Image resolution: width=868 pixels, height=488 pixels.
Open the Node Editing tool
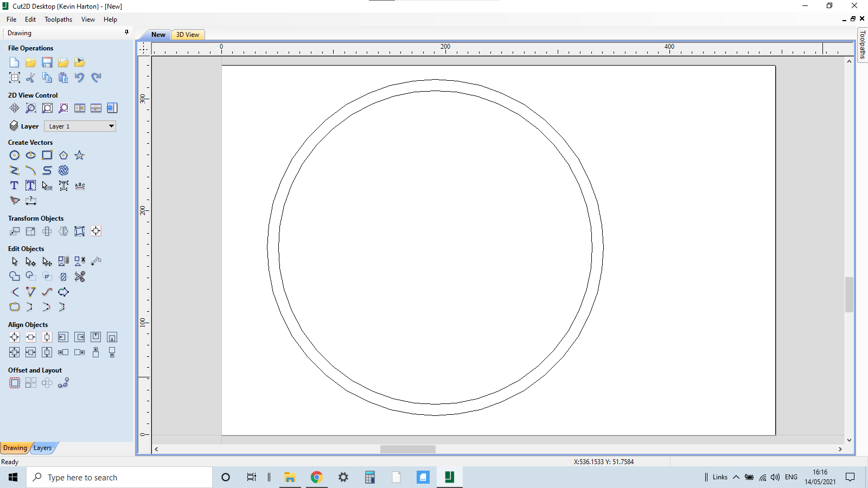coord(31,261)
